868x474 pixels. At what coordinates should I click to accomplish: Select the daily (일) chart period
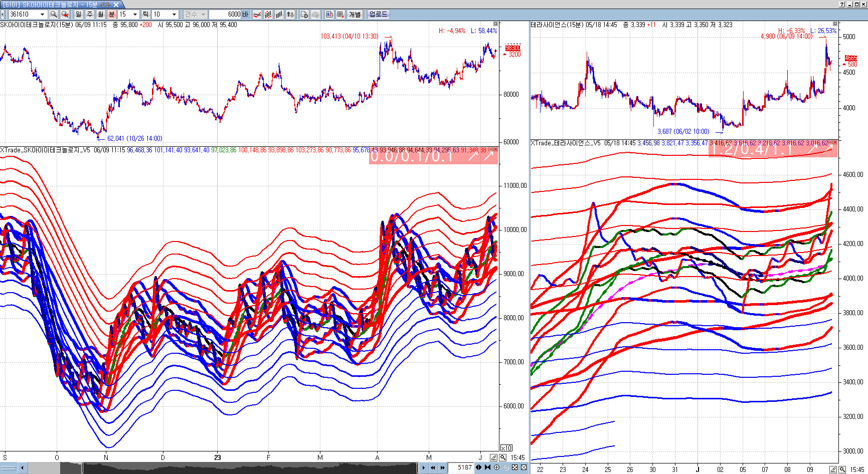[79, 15]
